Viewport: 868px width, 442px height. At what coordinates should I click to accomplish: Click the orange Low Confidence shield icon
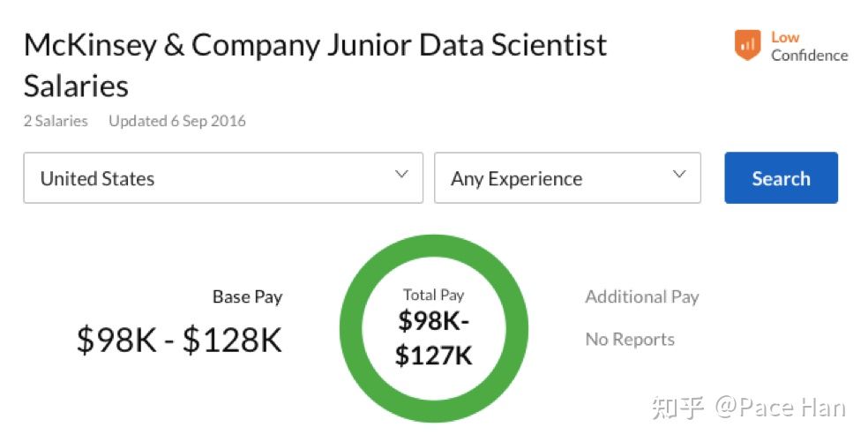tap(747, 45)
